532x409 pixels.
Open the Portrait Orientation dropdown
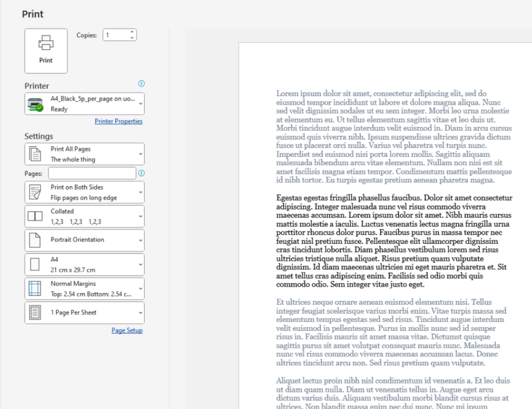141,240
